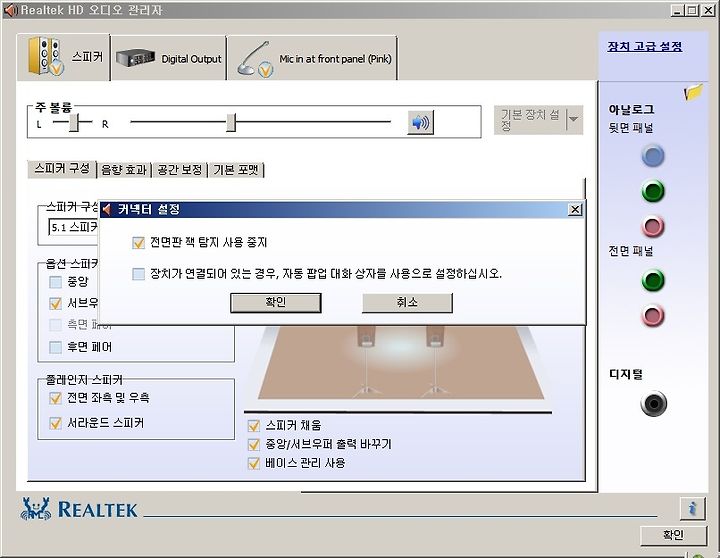The width and height of the screenshot is (720, 558).
Task: Toggle 서라운드 스피커 full-range checkbox
Action: (x=55, y=423)
